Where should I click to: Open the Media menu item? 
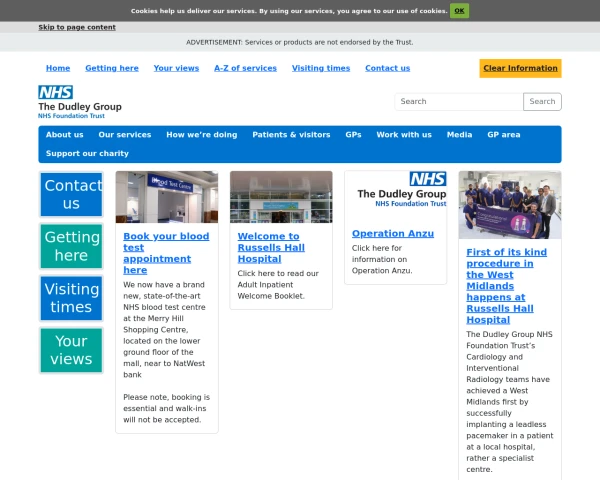click(460, 135)
